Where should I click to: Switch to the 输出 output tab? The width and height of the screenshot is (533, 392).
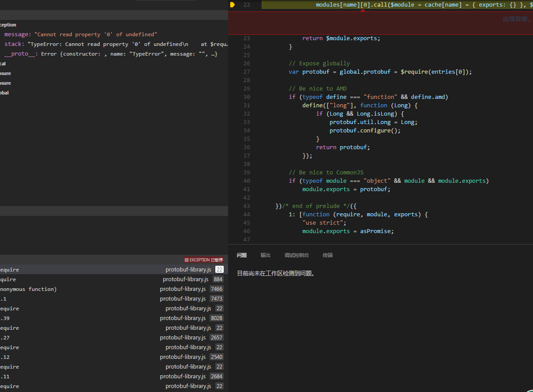tap(265, 255)
